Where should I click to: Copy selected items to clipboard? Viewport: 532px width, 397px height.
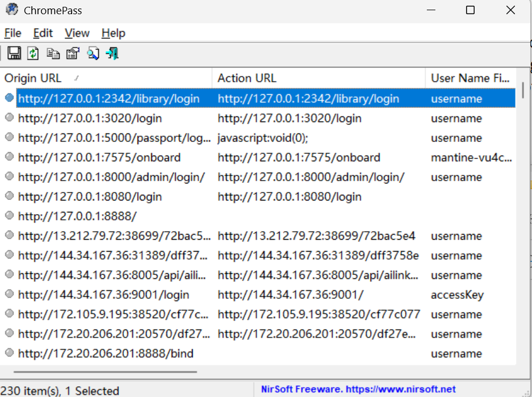coord(53,53)
